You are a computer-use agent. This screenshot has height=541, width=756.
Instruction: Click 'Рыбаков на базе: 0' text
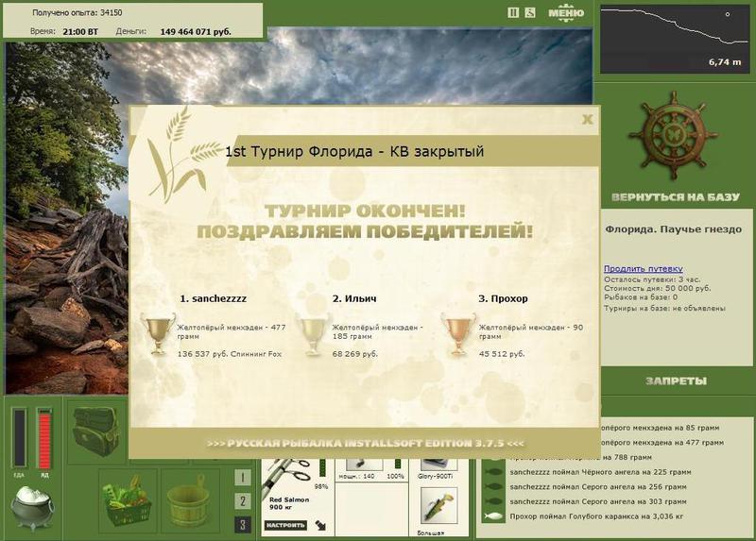pyautogui.click(x=641, y=297)
